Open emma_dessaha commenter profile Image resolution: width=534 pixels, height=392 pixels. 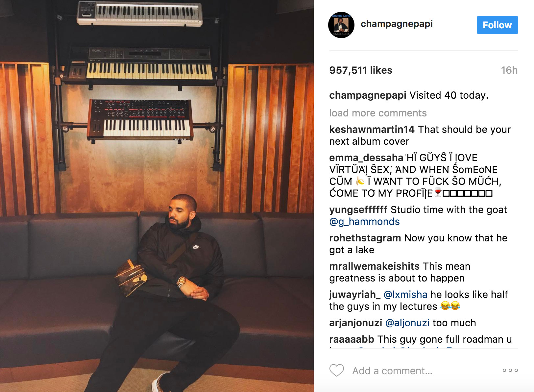(366, 158)
